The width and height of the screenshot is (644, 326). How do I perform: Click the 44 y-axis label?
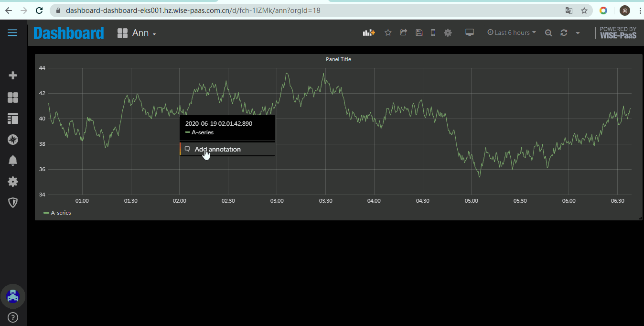click(42, 68)
